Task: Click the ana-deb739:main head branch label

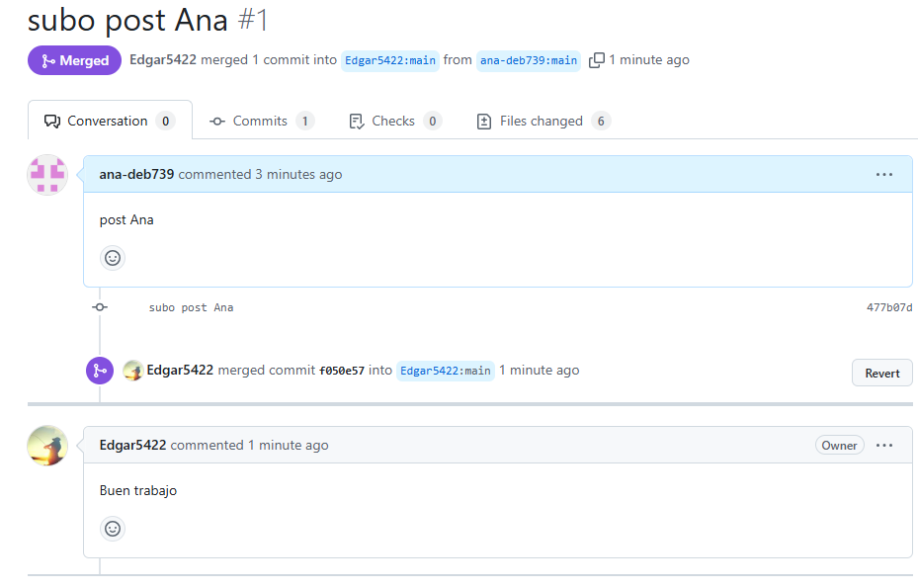Action: pos(529,60)
